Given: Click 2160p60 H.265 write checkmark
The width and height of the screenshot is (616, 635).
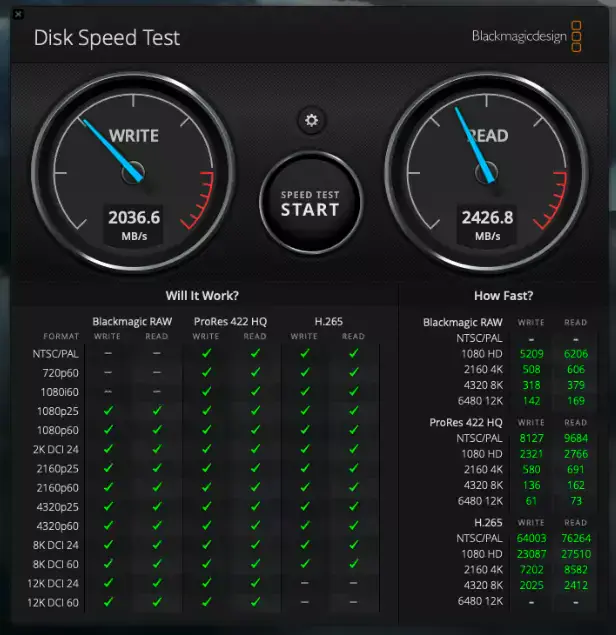Looking at the screenshot, I should [x=305, y=487].
